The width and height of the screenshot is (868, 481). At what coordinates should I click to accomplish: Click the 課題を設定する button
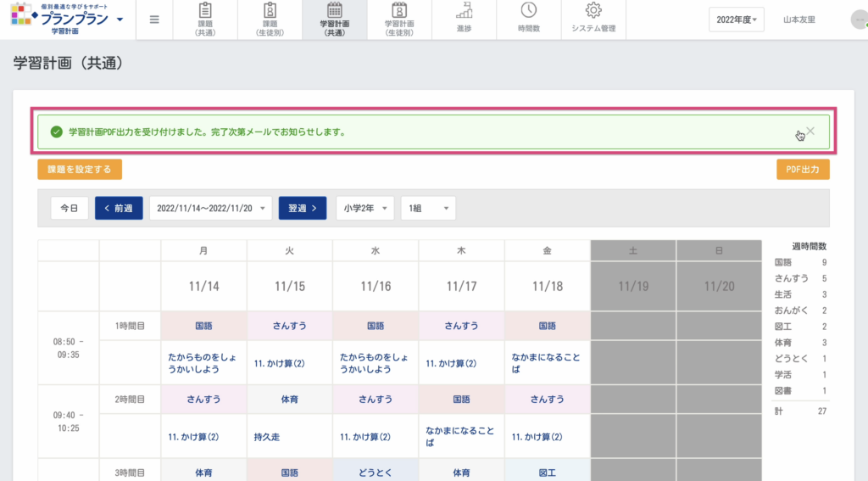(80, 170)
